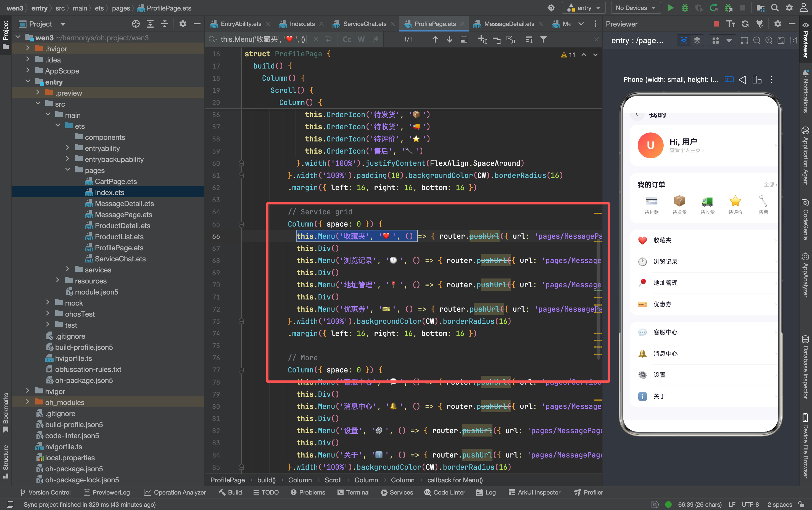This screenshot has width=812, height=510.
Task: Zoom in on the phone preview
Action: (769, 41)
